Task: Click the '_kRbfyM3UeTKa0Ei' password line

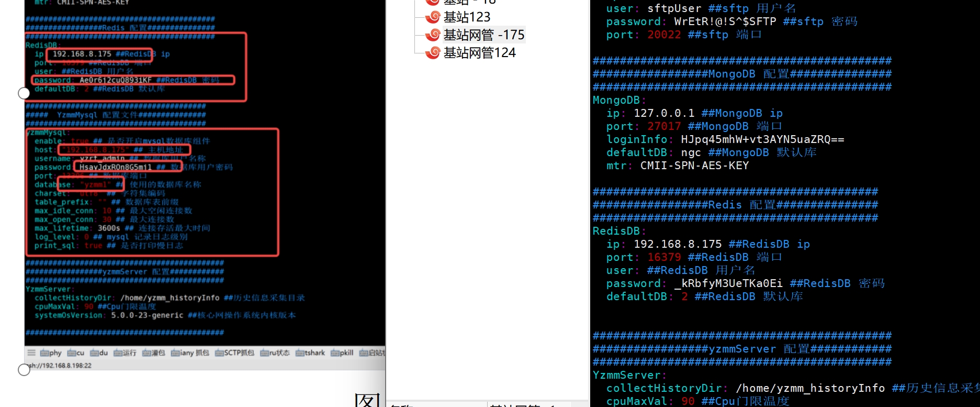Action: click(x=746, y=283)
